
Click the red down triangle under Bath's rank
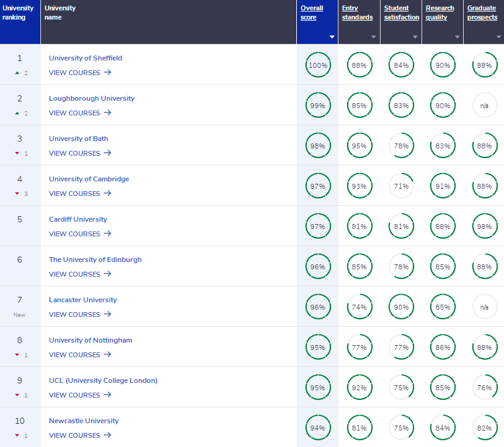17,153
